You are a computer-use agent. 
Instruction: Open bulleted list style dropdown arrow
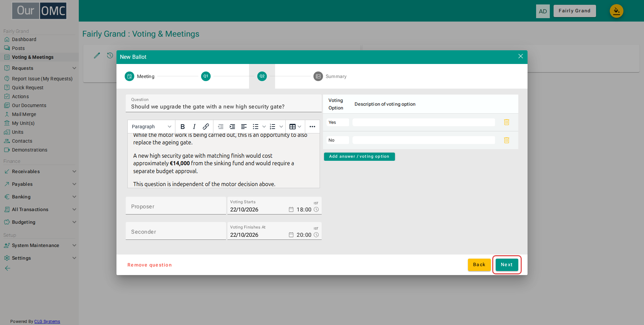point(264,127)
